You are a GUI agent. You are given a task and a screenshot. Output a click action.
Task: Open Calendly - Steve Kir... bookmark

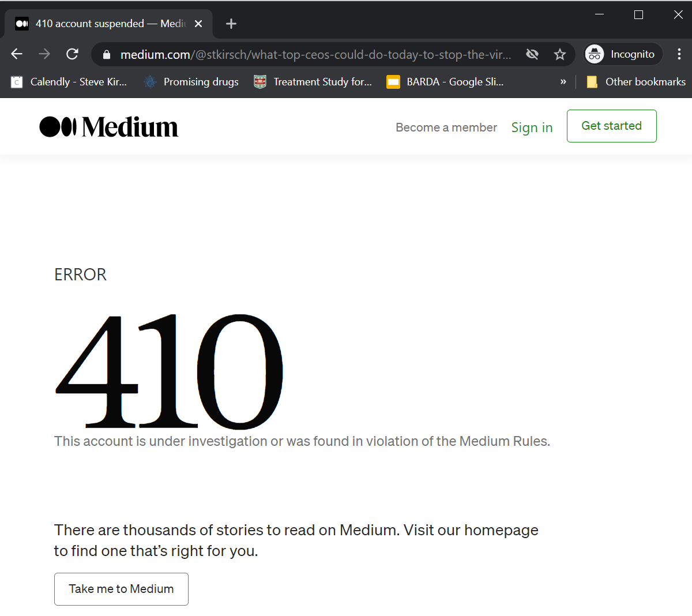(x=69, y=82)
